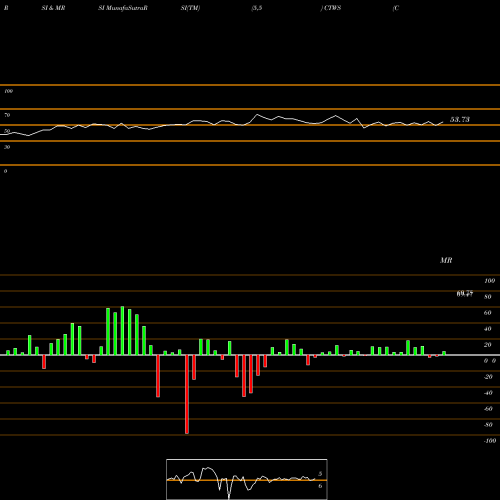500x500 pixels.
Task: Click the 60 label on the MR scale
Action: (x=488, y=313)
